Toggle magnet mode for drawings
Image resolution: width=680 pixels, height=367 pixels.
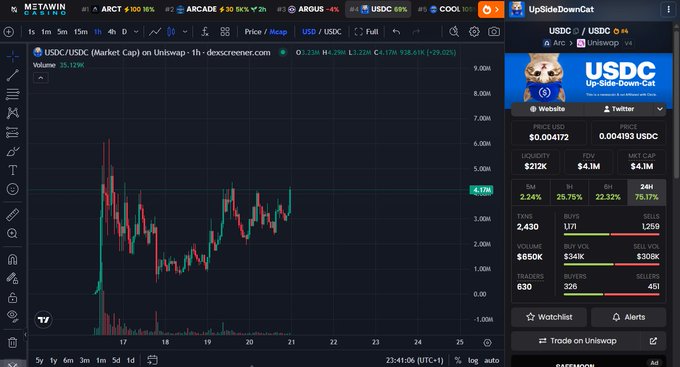click(13, 259)
